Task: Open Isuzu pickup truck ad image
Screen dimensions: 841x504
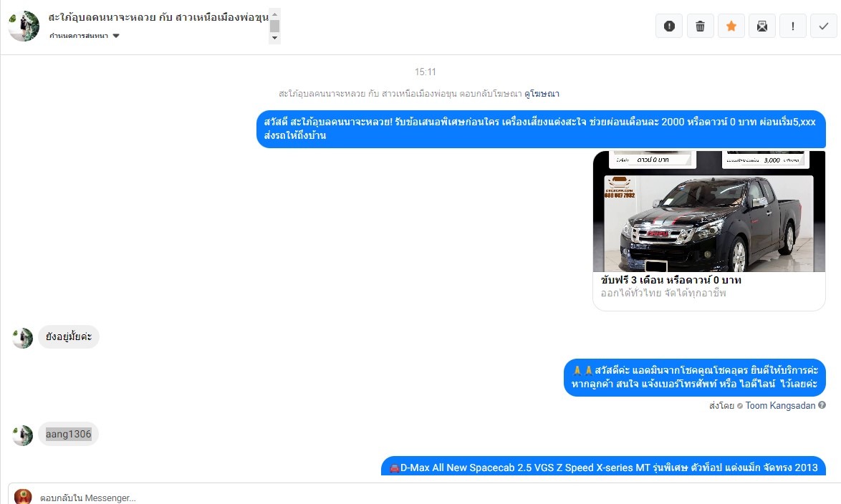Action: coord(709,211)
